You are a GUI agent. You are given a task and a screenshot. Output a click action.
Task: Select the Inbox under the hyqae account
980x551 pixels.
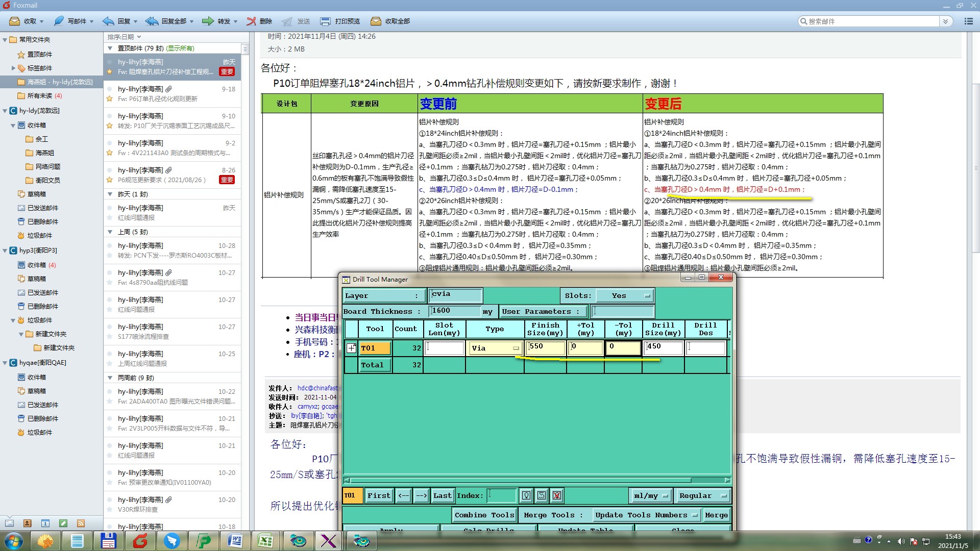tap(36, 377)
